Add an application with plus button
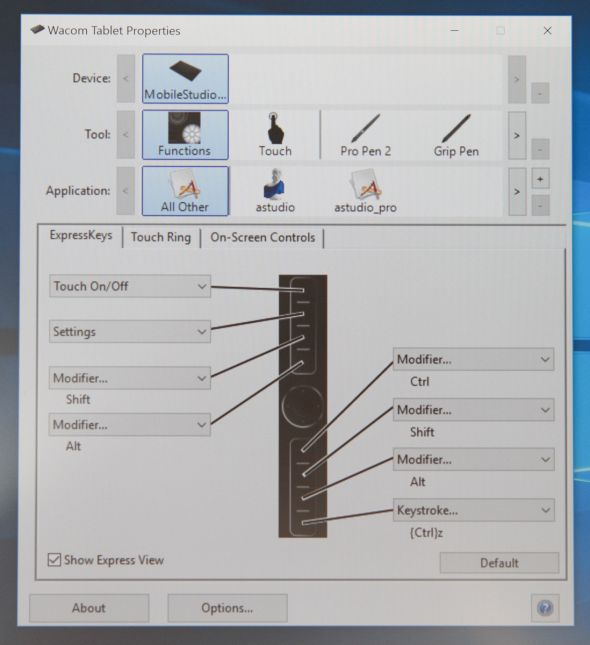This screenshot has width=590, height=645. pos(540,179)
